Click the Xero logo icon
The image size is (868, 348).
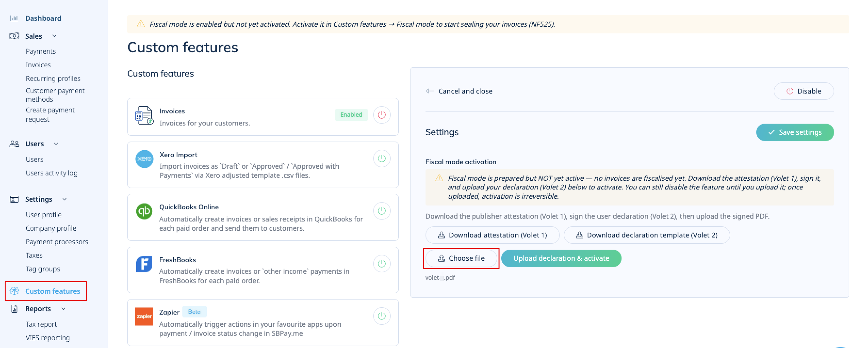tap(144, 159)
